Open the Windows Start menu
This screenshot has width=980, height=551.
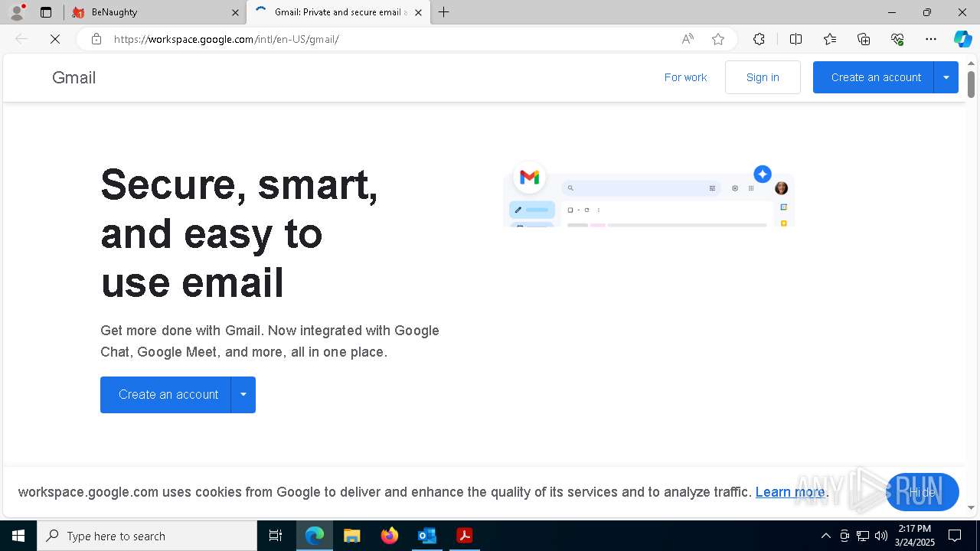18,536
